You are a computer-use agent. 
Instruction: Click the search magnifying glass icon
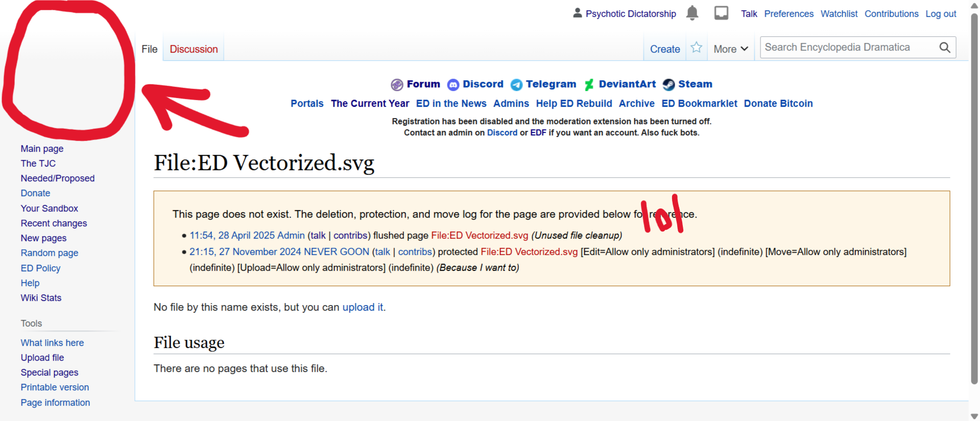(x=944, y=48)
